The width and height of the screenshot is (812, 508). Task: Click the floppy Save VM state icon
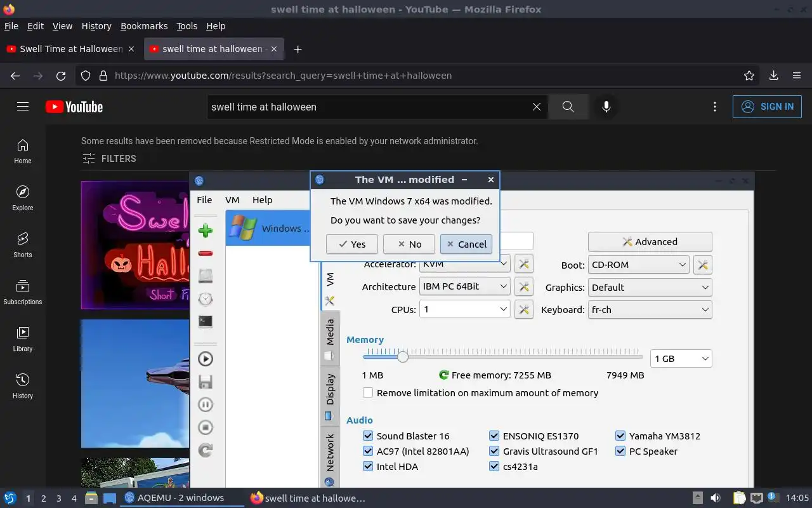click(205, 382)
